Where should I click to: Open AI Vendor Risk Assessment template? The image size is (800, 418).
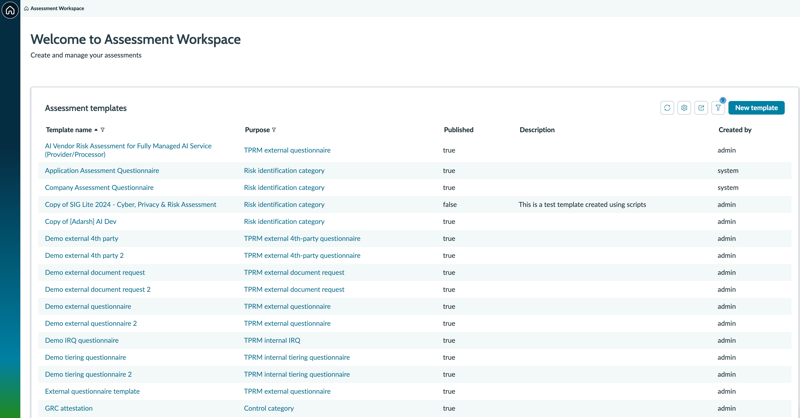click(x=128, y=150)
